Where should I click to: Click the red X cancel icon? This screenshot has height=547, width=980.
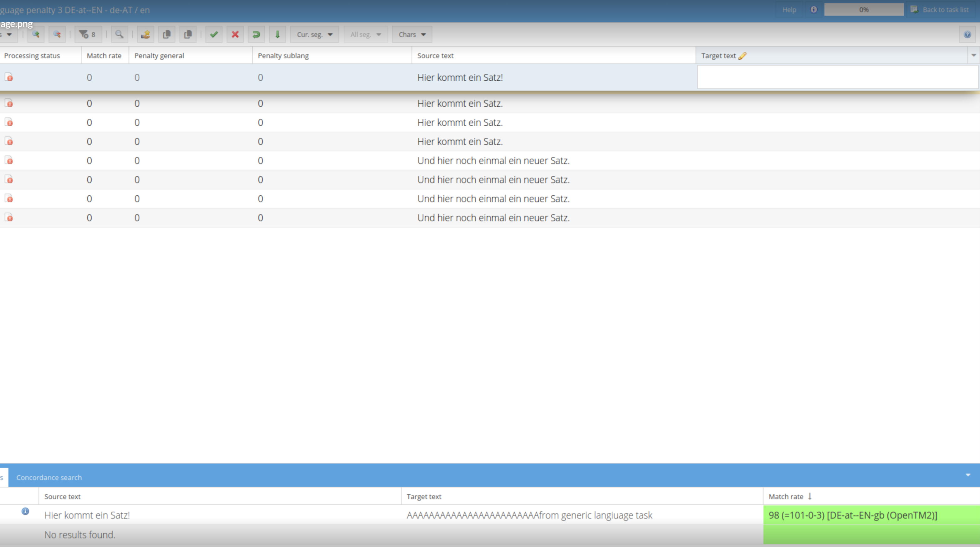point(235,35)
